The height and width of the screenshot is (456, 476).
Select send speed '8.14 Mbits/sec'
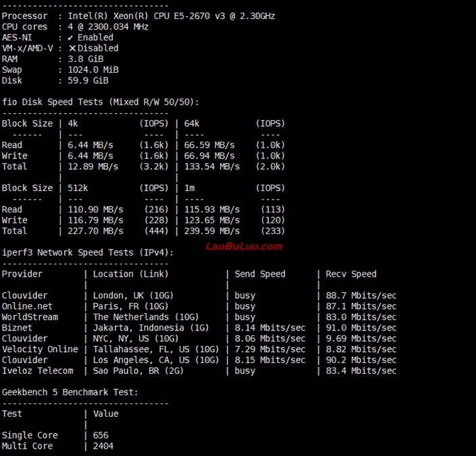pos(270,328)
